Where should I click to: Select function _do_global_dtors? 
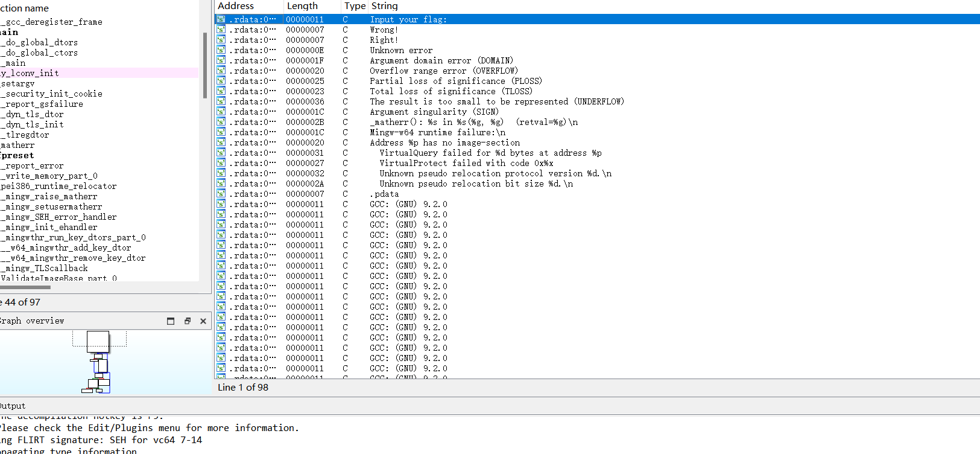point(39,42)
